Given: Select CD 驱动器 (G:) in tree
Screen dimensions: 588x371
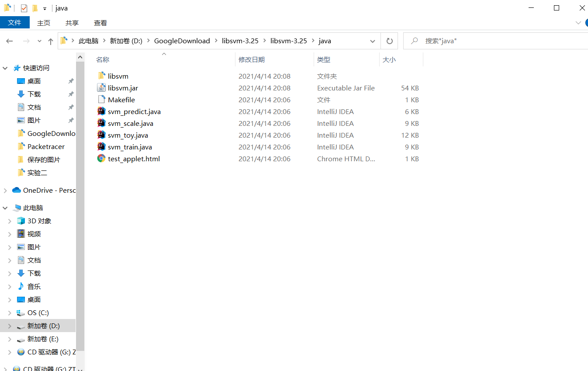Looking at the screenshot, I should click(x=46, y=352).
